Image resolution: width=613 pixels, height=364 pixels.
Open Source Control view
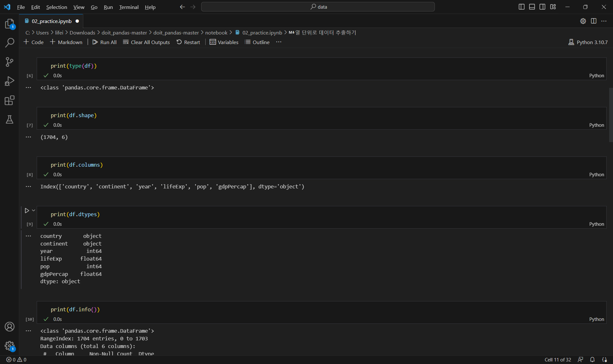tap(10, 62)
